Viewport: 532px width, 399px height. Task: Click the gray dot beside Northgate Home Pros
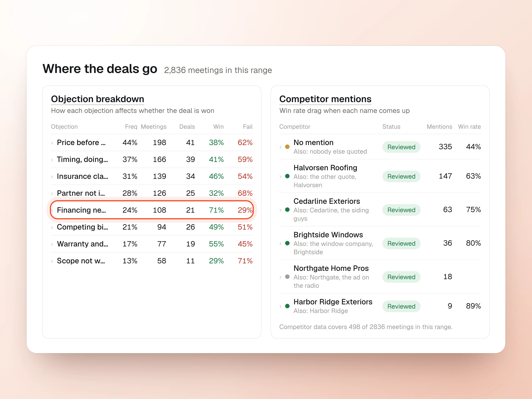coord(287,277)
